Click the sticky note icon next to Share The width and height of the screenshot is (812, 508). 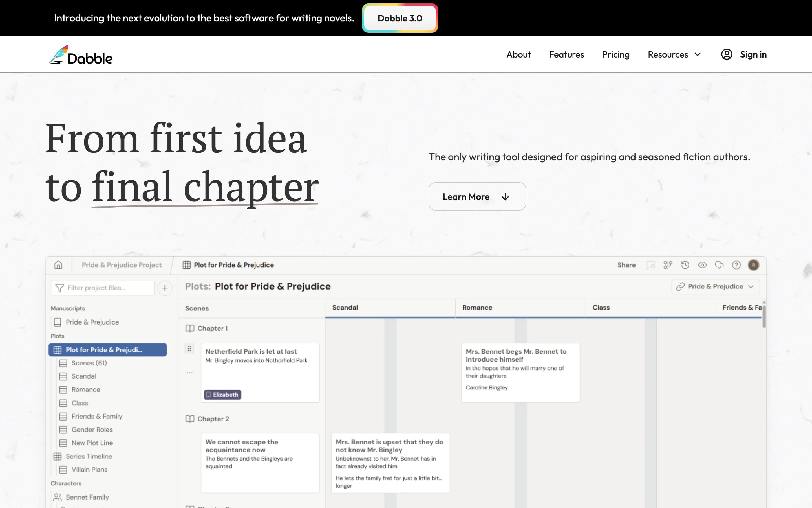pyautogui.click(x=651, y=265)
